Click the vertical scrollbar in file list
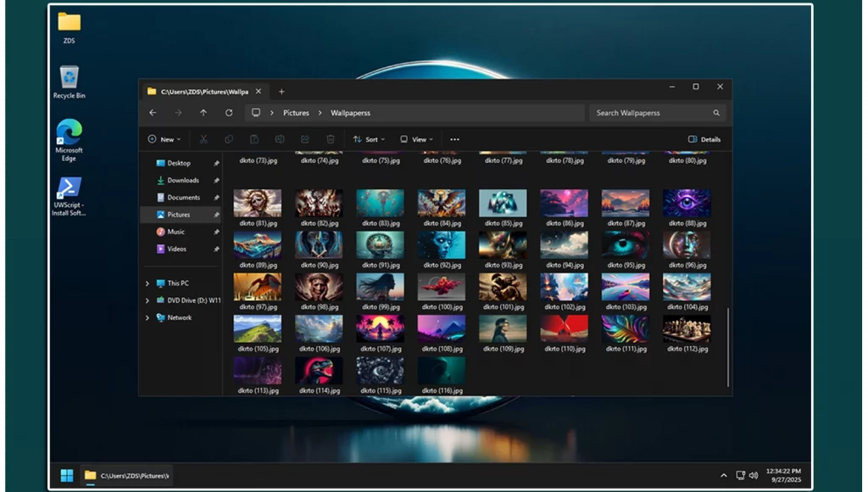The width and height of the screenshot is (868, 492). pos(726,339)
